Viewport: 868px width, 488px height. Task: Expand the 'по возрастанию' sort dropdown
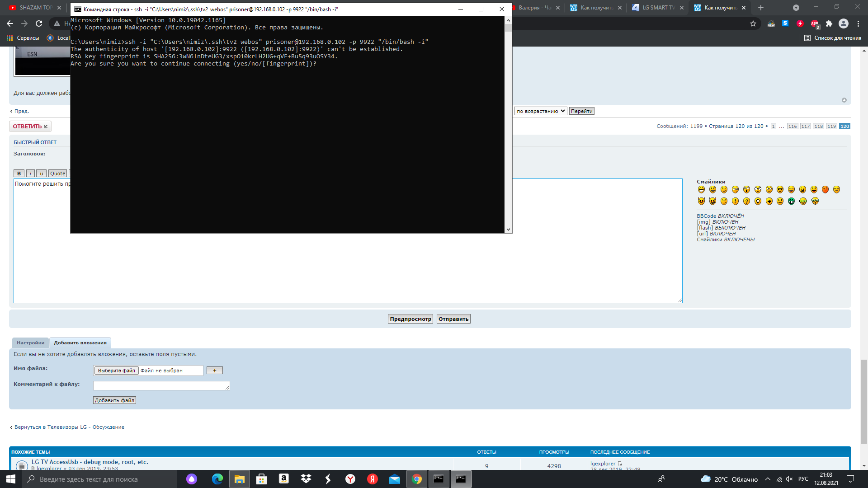(540, 111)
